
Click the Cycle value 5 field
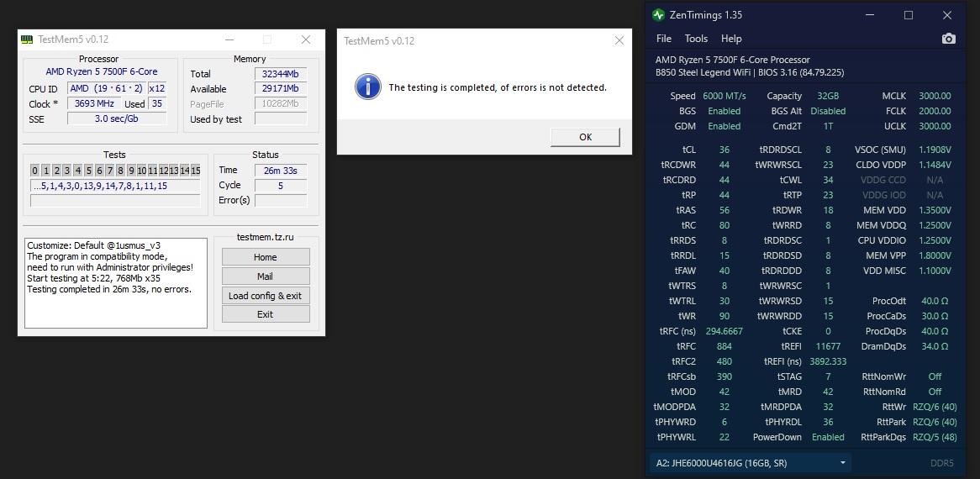pyautogui.click(x=281, y=185)
